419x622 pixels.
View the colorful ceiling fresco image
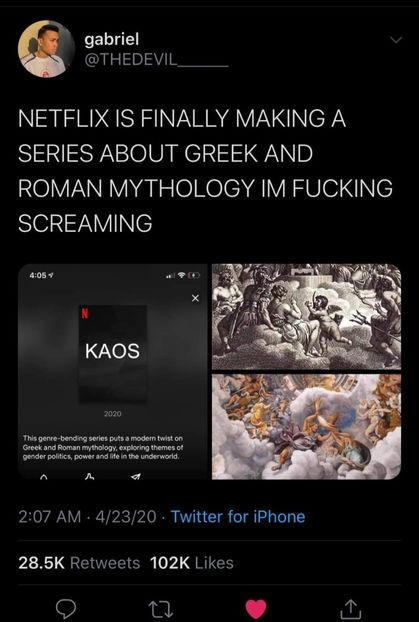click(306, 426)
